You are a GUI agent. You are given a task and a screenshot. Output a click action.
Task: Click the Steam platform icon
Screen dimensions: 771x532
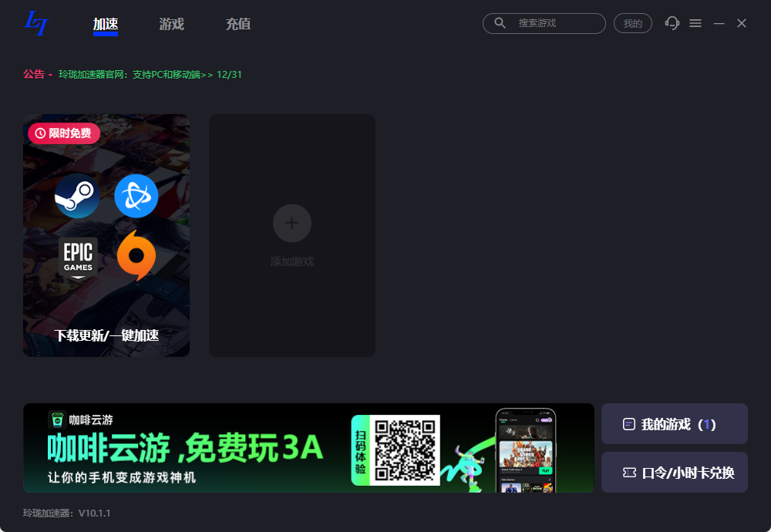[76, 196]
